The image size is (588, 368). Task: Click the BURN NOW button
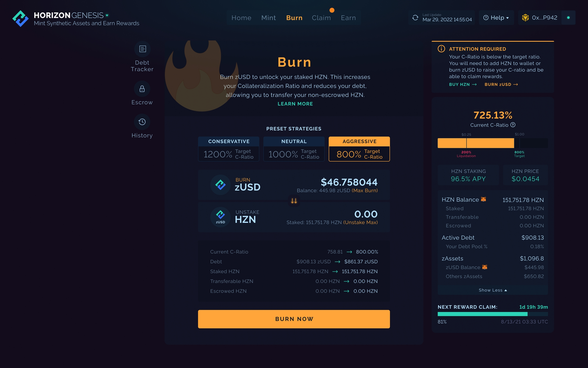click(x=294, y=319)
